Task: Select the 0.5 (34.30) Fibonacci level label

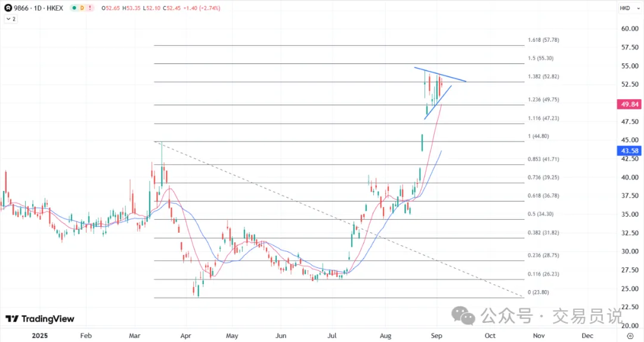Action: pyautogui.click(x=542, y=214)
